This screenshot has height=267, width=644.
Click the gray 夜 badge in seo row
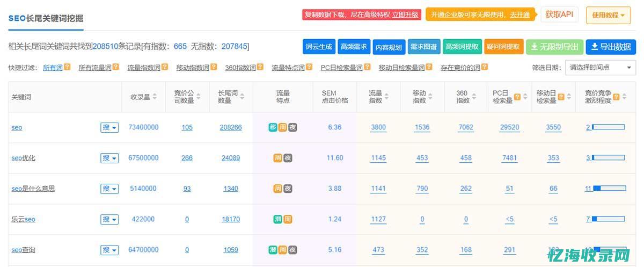[292, 127]
